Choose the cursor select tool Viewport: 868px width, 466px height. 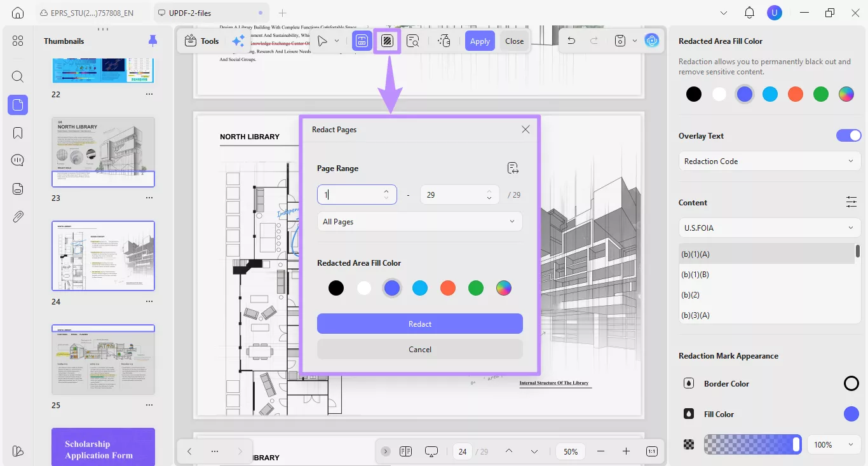pos(323,41)
